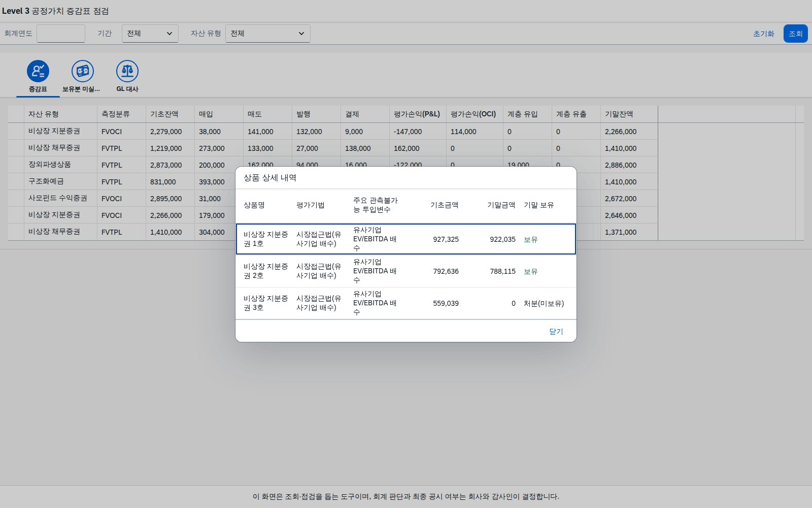The image size is (812, 508).
Task: Open the 기간 dropdown
Action: coord(150,34)
